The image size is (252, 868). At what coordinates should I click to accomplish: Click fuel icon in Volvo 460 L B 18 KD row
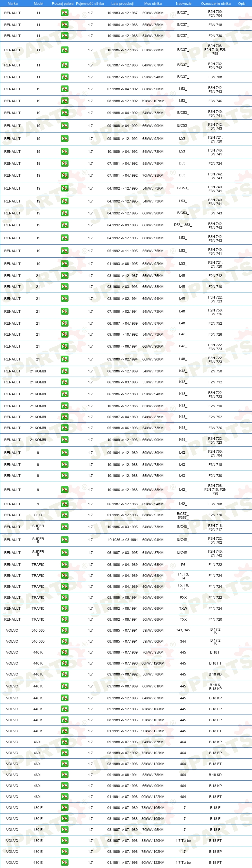coord(65,775)
